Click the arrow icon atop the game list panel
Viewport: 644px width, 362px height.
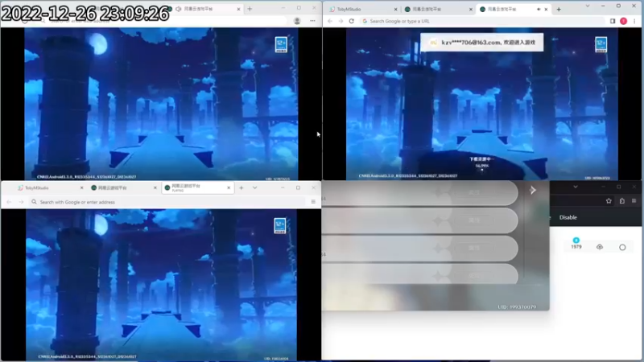(x=533, y=190)
